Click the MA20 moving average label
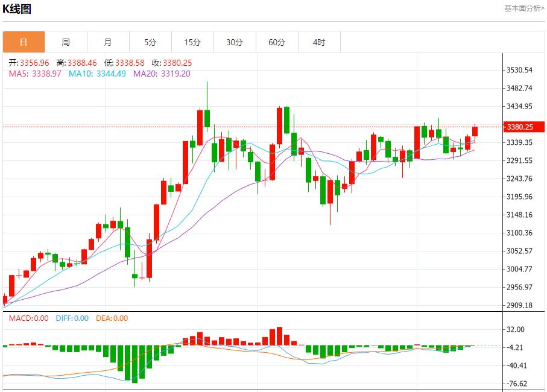547x392 pixels. 162,74
